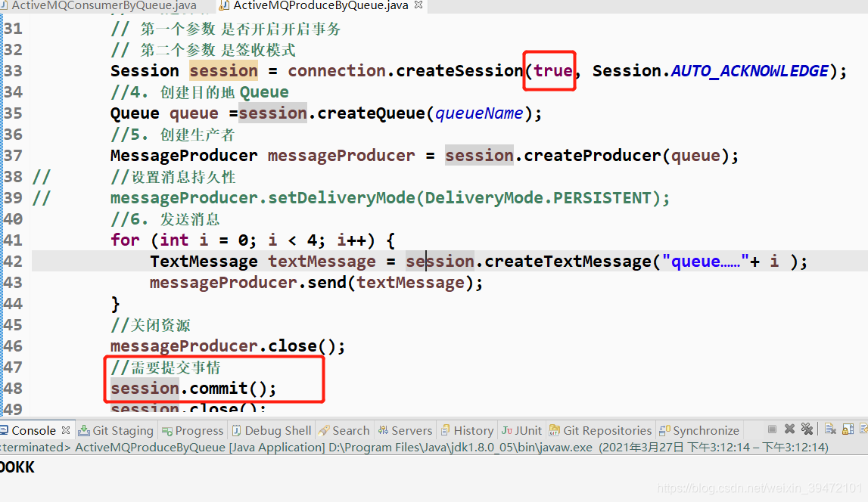
Task: Switch to Git Staging view
Action: tap(116, 430)
